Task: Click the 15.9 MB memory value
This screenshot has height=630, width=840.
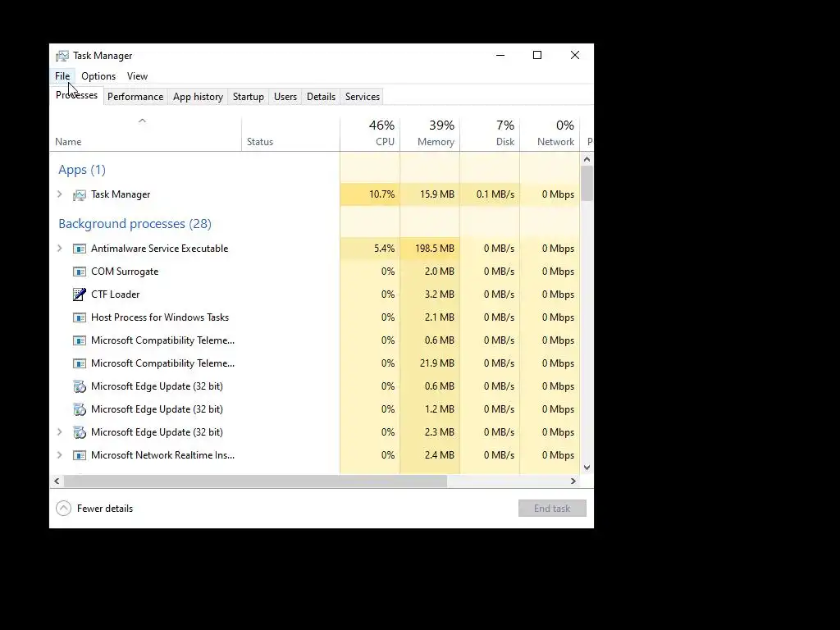Action: (x=437, y=194)
